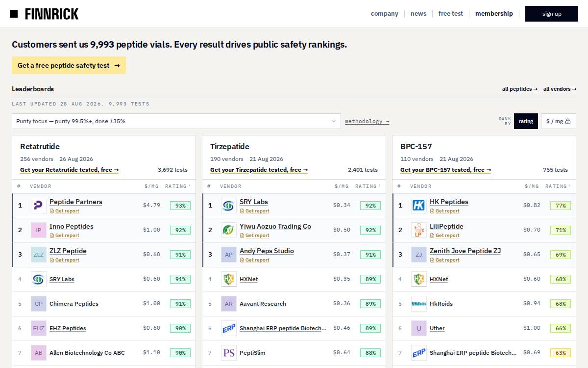Get report for LiliPeptide
This screenshot has height=368, width=588.
pyautogui.click(x=444, y=236)
